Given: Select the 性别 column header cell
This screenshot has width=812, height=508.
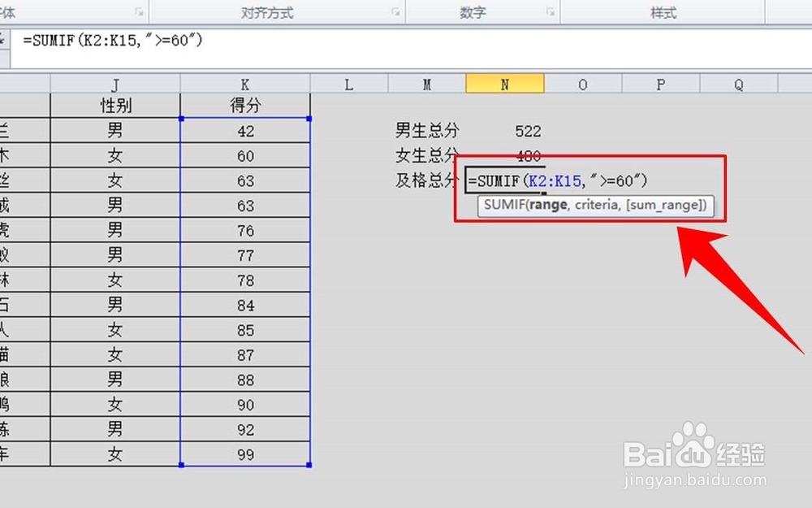Looking at the screenshot, I should tap(115, 106).
